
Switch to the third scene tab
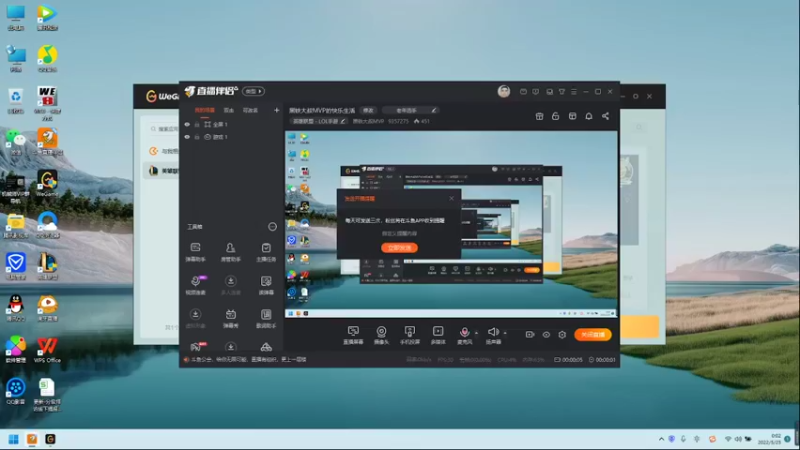[250, 110]
